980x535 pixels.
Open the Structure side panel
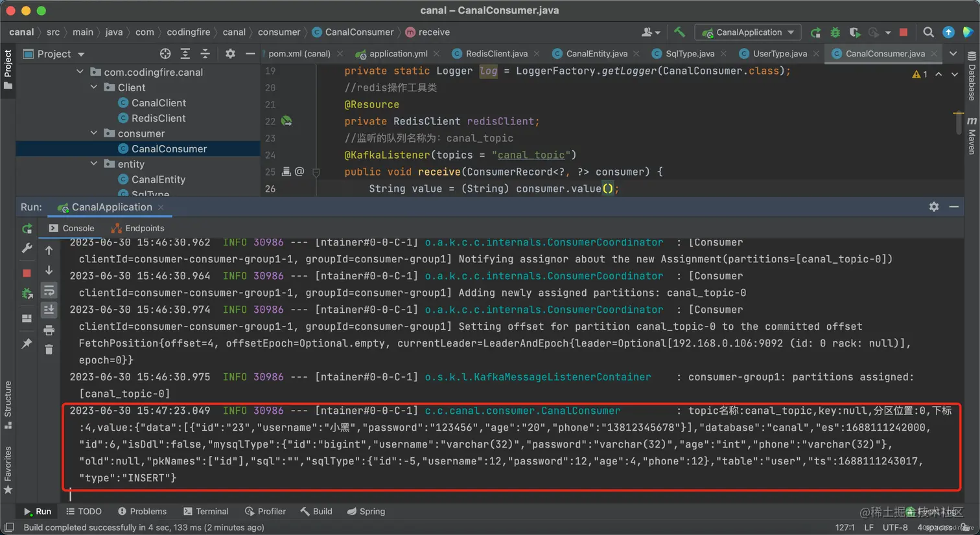pyautogui.click(x=8, y=405)
